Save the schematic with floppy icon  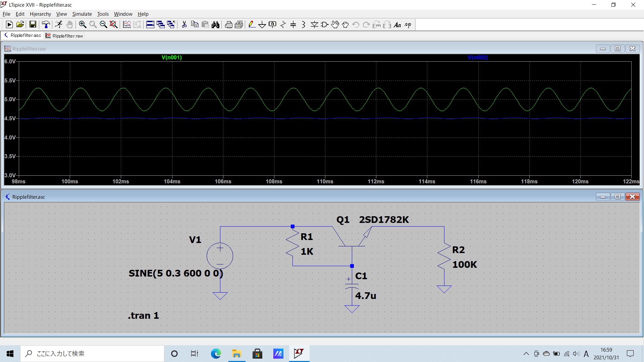point(33,24)
